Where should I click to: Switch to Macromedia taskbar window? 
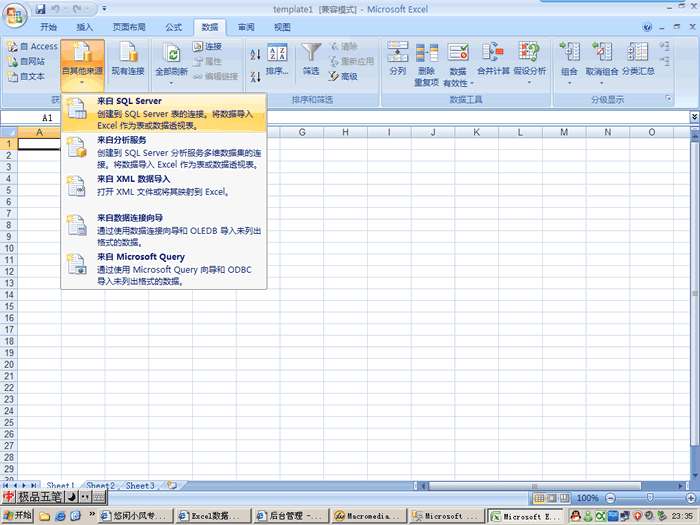[x=369, y=516]
